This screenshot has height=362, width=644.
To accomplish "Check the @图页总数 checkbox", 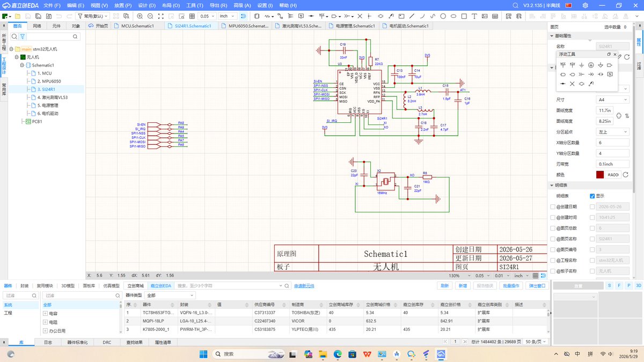I will click(553, 228).
